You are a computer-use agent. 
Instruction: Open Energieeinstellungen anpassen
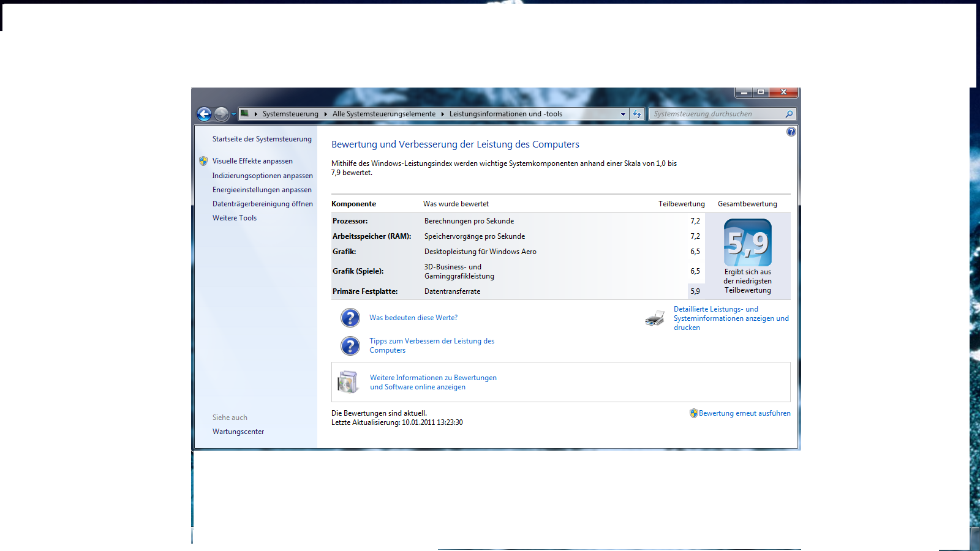(x=262, y=190)
